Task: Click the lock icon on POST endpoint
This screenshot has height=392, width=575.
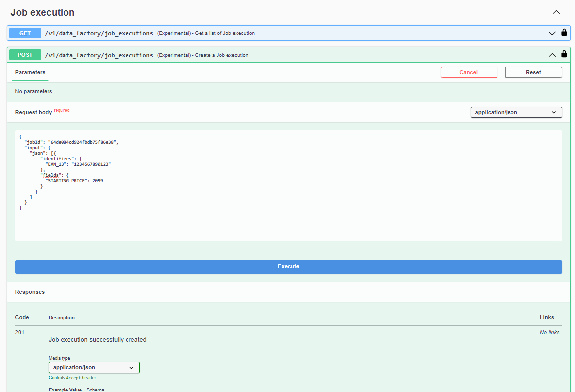Action: [x=564, y=54]
